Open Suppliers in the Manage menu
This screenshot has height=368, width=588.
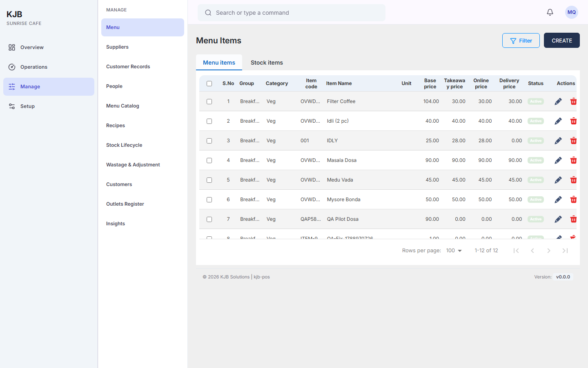(143, 47)
